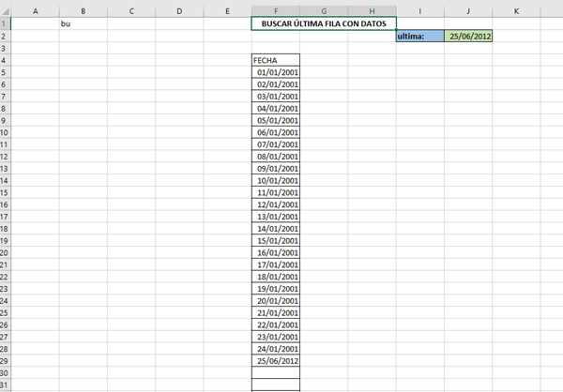This screenshot has width=563, height=392.
Task: Select the cell with date 20/01/2001
Action: coord(276,301)
